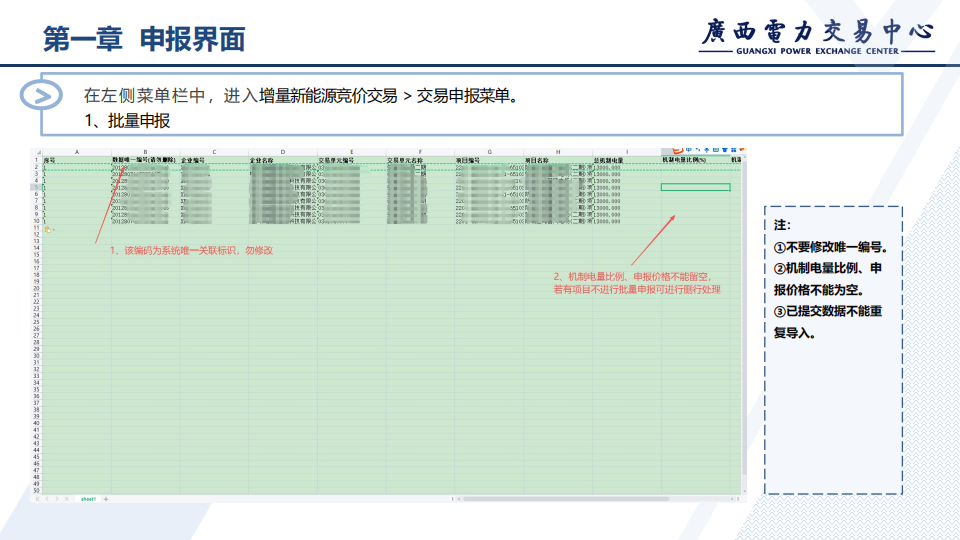Click the select-all corner of the spreadsheet
This screenshot has height=540, width=960.
(36, 152)
